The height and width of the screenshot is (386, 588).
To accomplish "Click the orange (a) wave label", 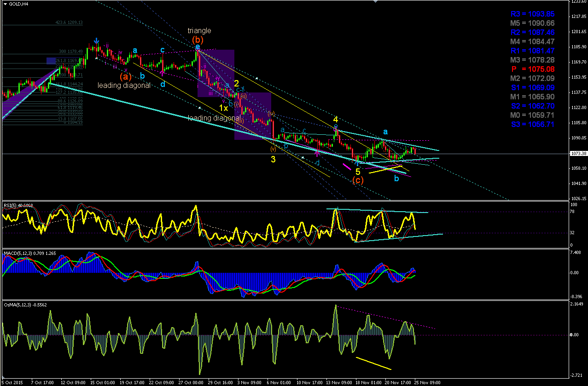I will pos(126,76).
